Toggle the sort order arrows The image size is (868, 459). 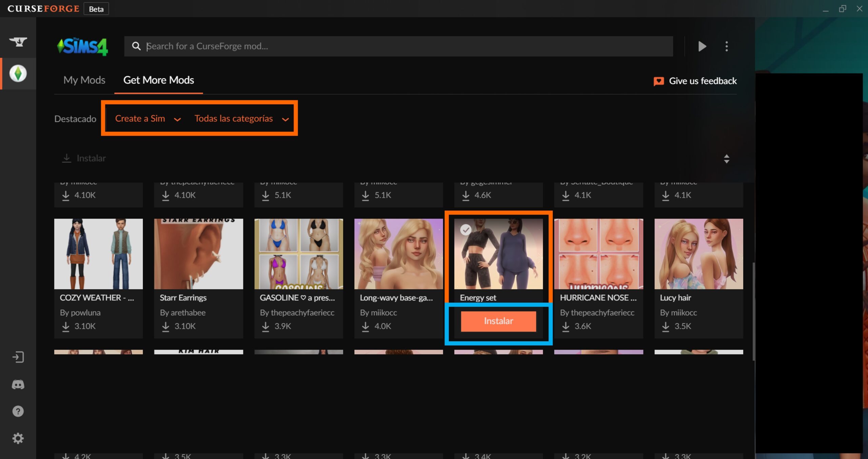pos(726,159)
